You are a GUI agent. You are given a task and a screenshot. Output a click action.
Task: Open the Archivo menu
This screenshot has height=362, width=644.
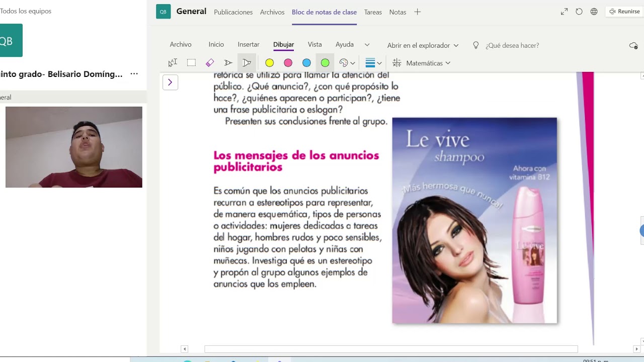click(181, 45)
